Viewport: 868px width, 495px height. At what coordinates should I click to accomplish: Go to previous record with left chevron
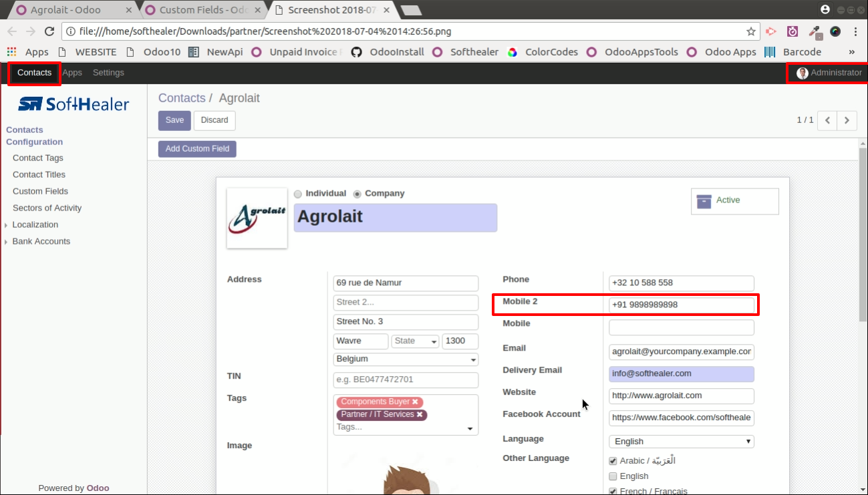(x=828, y=120)
